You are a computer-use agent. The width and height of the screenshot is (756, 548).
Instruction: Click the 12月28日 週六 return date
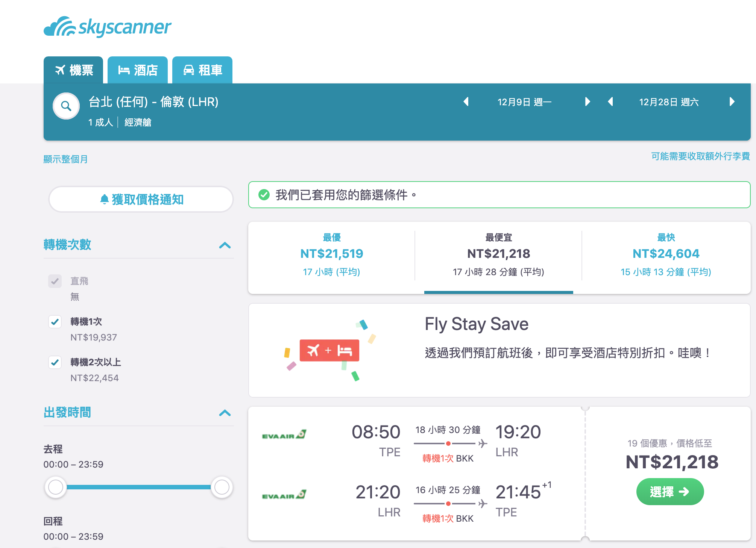tap(669, 102)
